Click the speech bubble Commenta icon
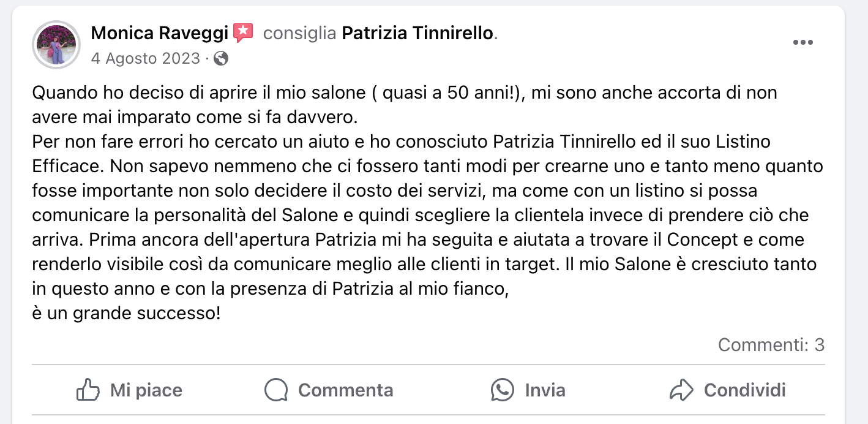The height and width of the screenshot is (424, 868). tap(276, 390)
